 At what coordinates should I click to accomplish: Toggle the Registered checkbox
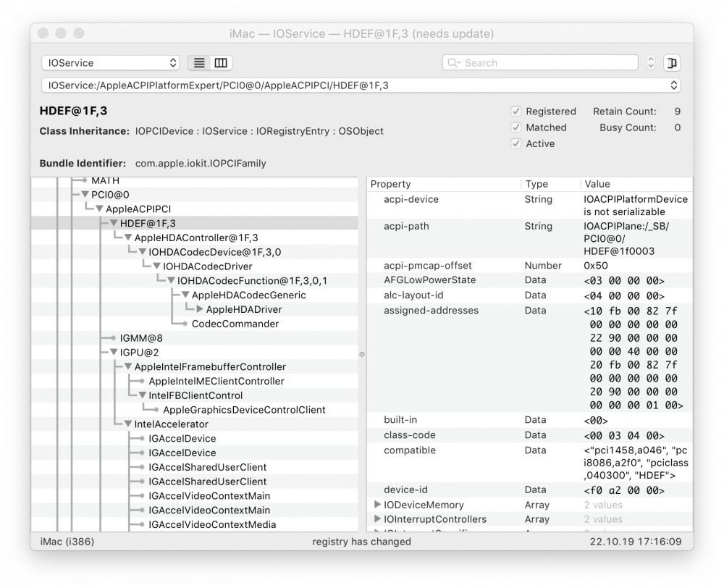coord(515,112)
